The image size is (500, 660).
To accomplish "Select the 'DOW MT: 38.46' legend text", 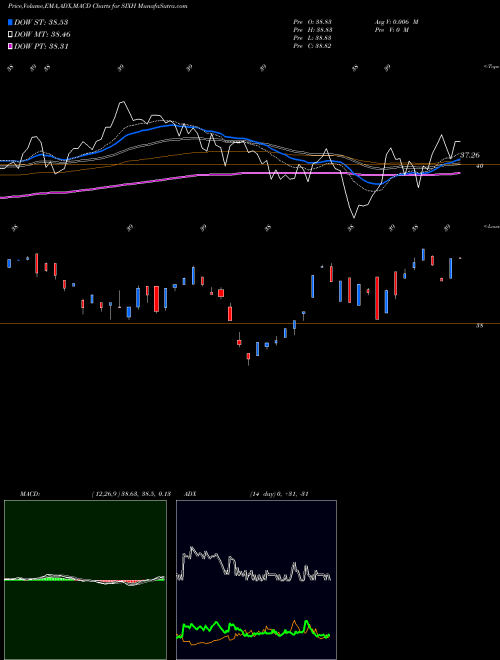I will (x=42, y=34).
